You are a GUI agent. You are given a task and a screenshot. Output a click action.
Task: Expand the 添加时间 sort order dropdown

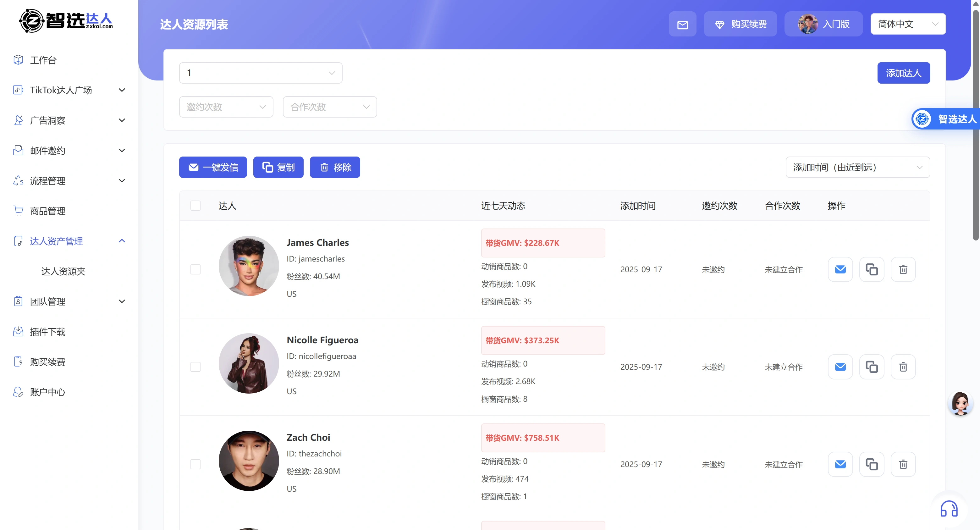pos(857,168)
